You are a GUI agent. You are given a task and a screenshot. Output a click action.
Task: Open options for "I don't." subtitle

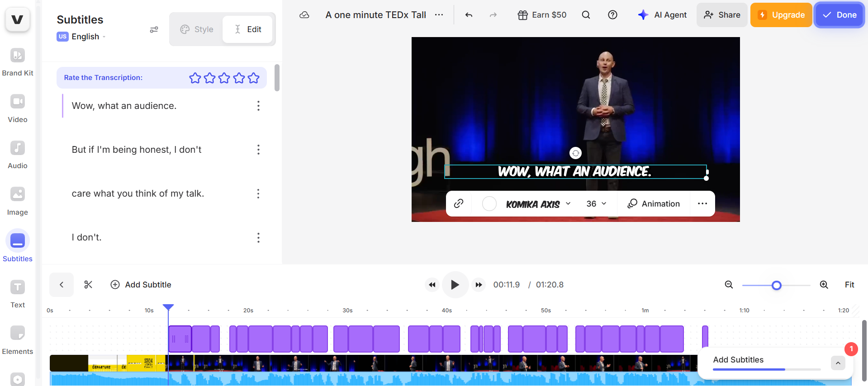[258, 238]
